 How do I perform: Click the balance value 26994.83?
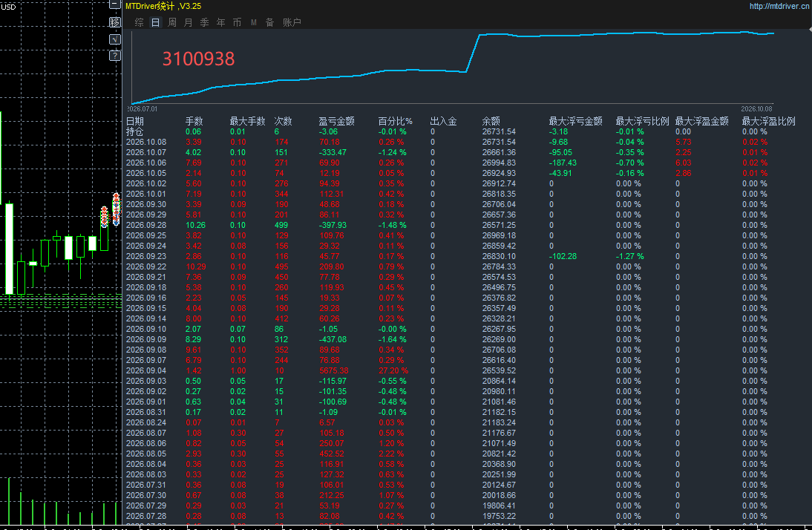pyautogui.click(x=499, y=163)
